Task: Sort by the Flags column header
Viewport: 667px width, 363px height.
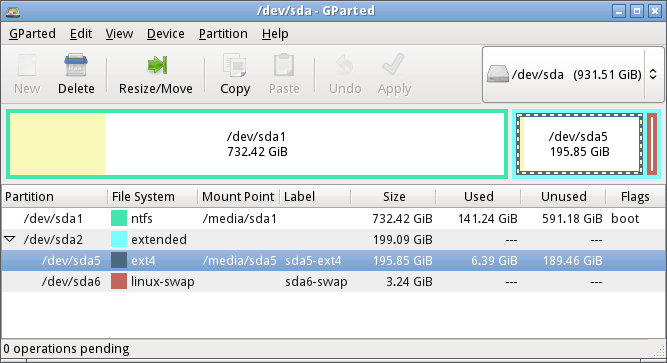Action: point(636,197)
